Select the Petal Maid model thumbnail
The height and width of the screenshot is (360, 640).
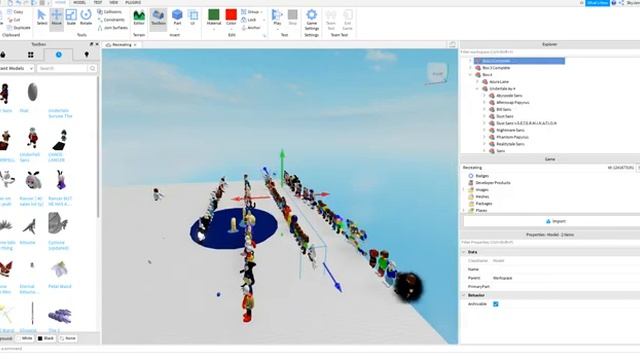[x=60, y=270]
